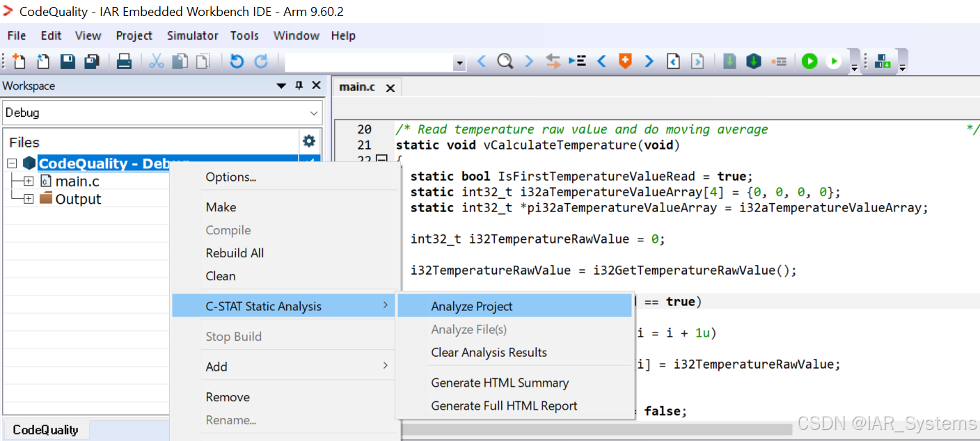Click the Save All toolbar icon

(91, 62)
